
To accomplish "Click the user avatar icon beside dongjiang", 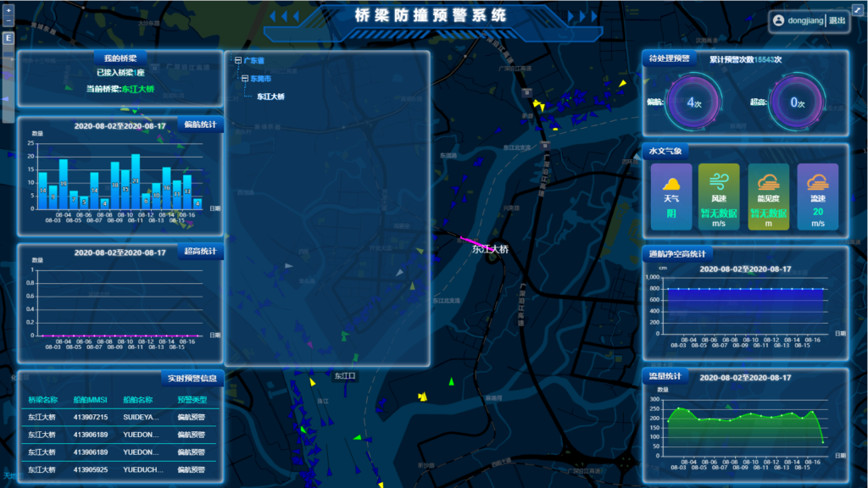I will tap(778, 21).
